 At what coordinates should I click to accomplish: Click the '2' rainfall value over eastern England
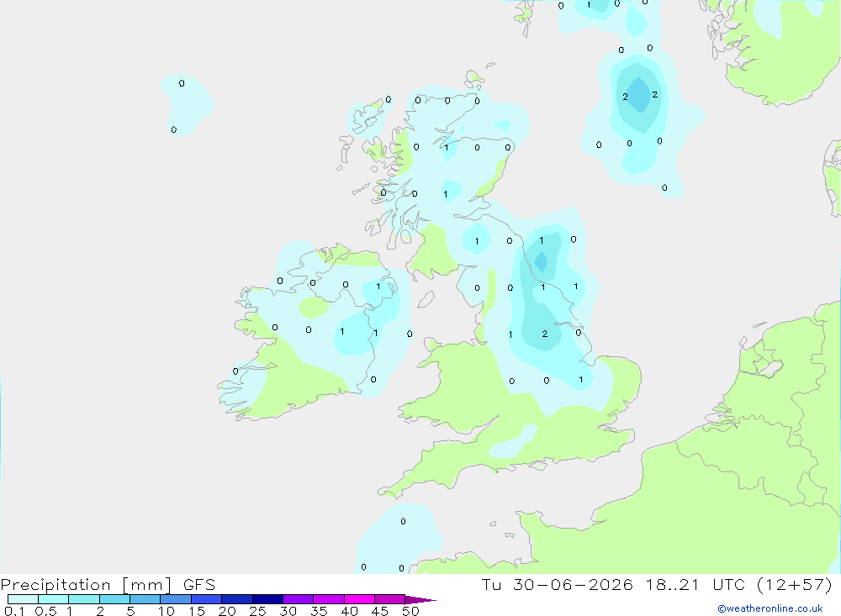coord(544,334)
